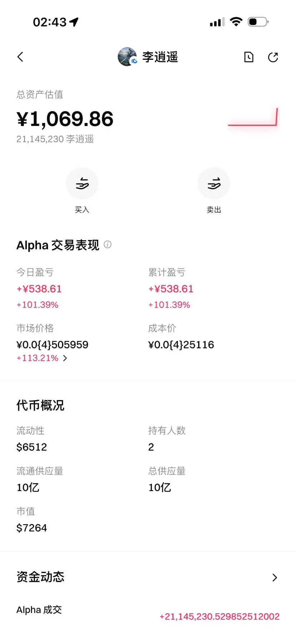Tap the 李逍遥 token avatar

(x=127, y=57)
